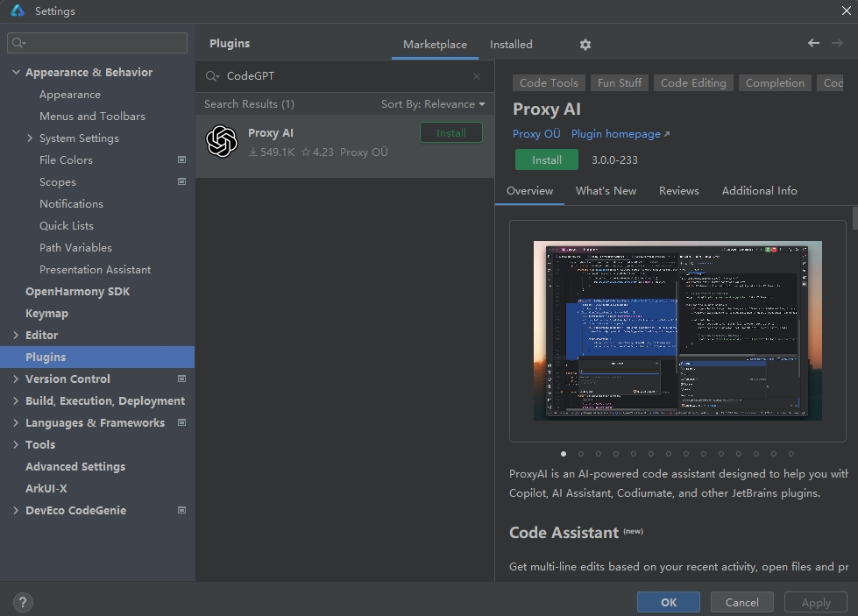858x616 pixels.
Task: Expand the Editor settings section
Action: (x=16, y=336)
